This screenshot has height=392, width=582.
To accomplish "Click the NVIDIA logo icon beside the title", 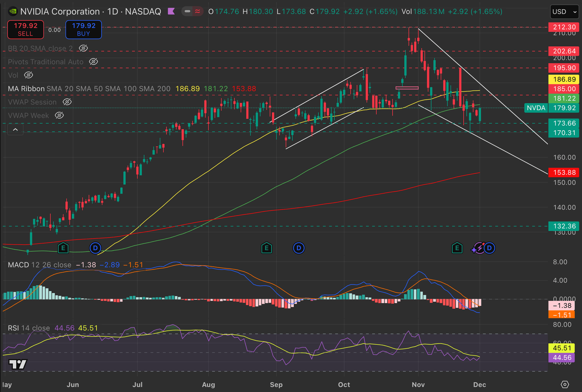I will 13,12.
